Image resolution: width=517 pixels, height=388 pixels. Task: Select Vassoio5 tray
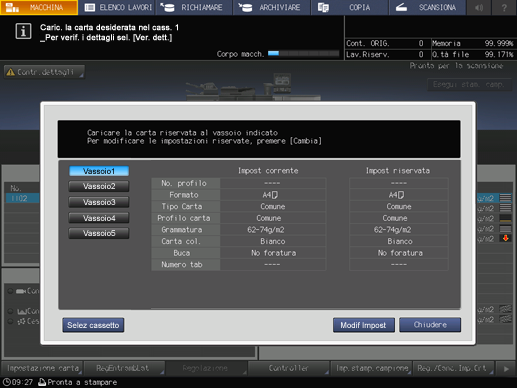coord(99,233)
